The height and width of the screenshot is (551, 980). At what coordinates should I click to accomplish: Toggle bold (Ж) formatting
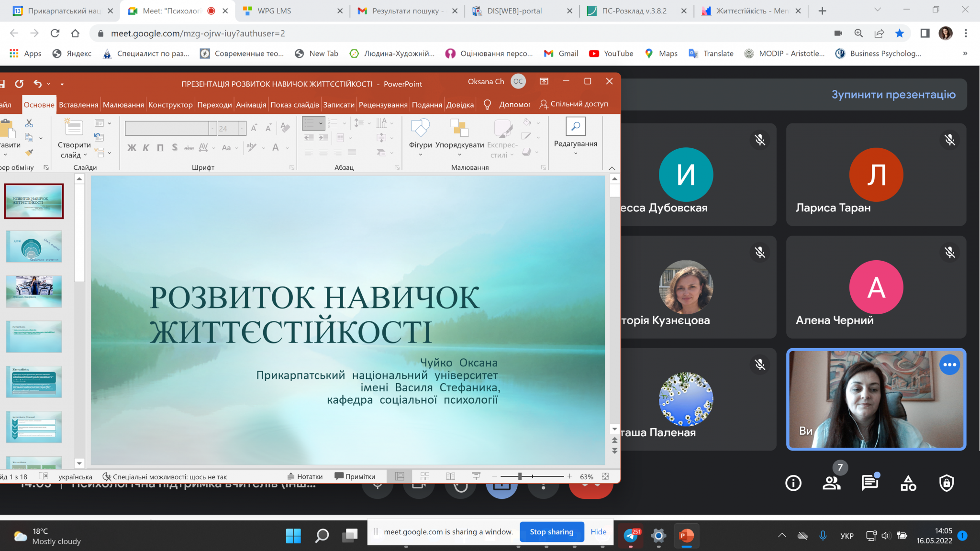pyautogui.click(x=132, y=148)
